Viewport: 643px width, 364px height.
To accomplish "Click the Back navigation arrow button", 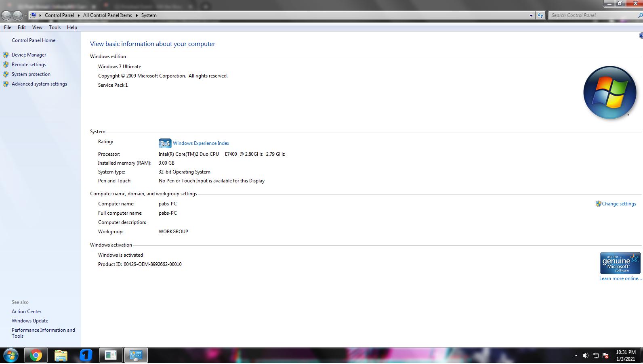I will (x=6, y=15).
